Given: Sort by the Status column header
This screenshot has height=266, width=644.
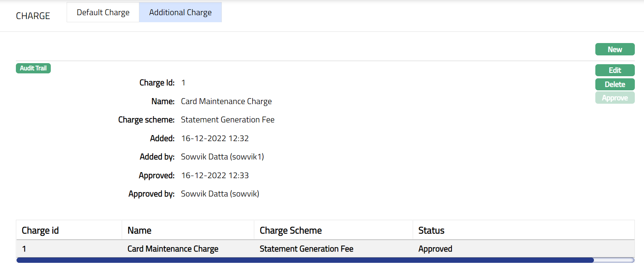Looking at the screenshot, I should [x=431, y=230].
